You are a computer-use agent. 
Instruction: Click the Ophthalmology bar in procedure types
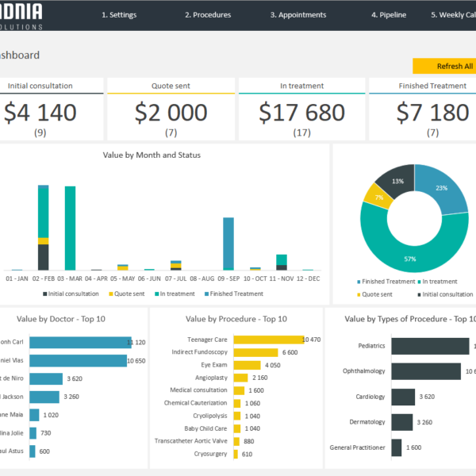point(426,371)
